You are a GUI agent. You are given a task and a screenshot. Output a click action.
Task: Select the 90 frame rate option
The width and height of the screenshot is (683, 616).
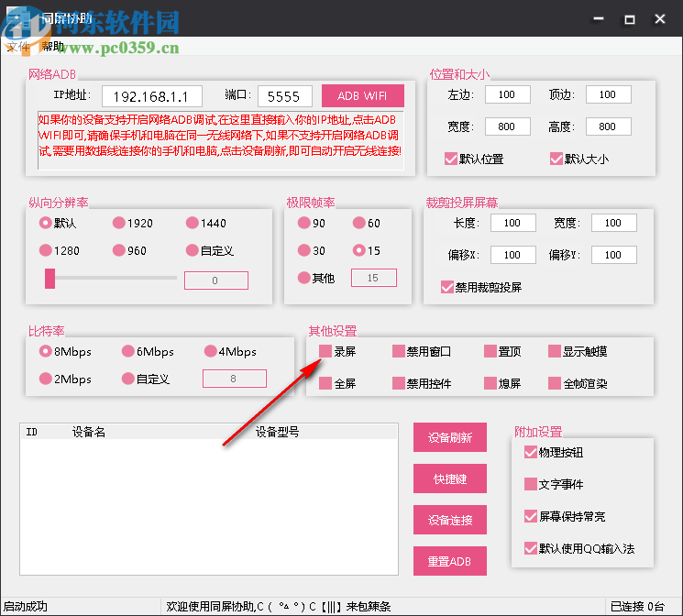tap(304, 223)
